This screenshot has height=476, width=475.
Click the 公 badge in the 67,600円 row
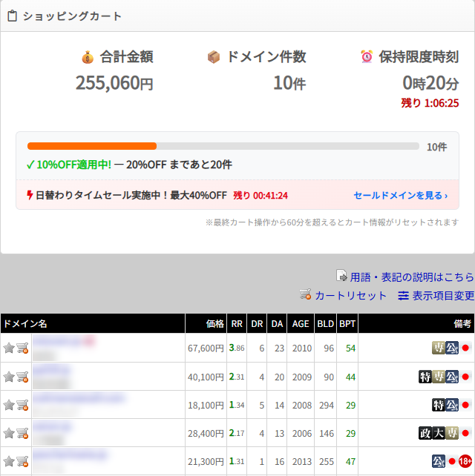[452, 348]
